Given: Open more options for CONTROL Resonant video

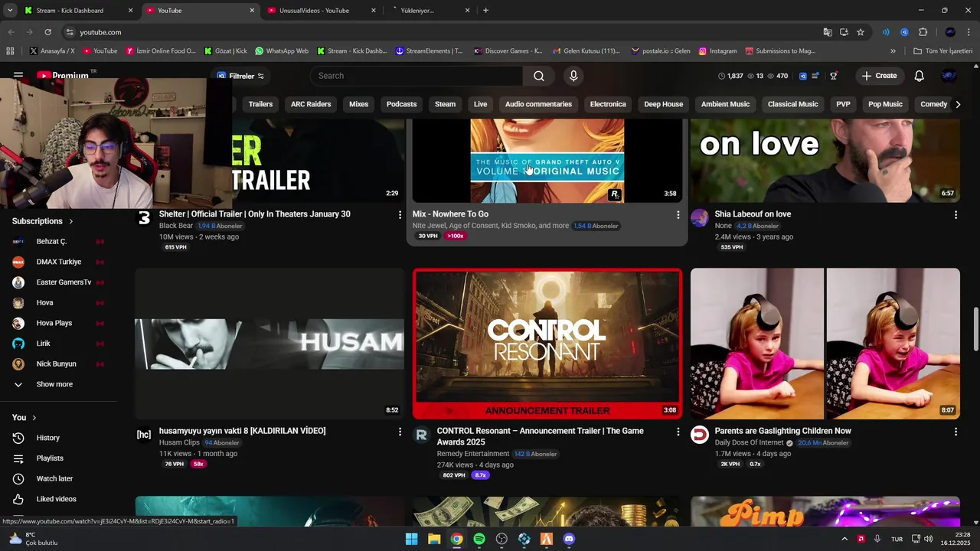Looking at the screenshot, I should (678, 432).
